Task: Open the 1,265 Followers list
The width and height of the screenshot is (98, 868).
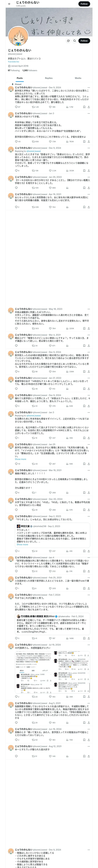Action: (x=30, y=70)
